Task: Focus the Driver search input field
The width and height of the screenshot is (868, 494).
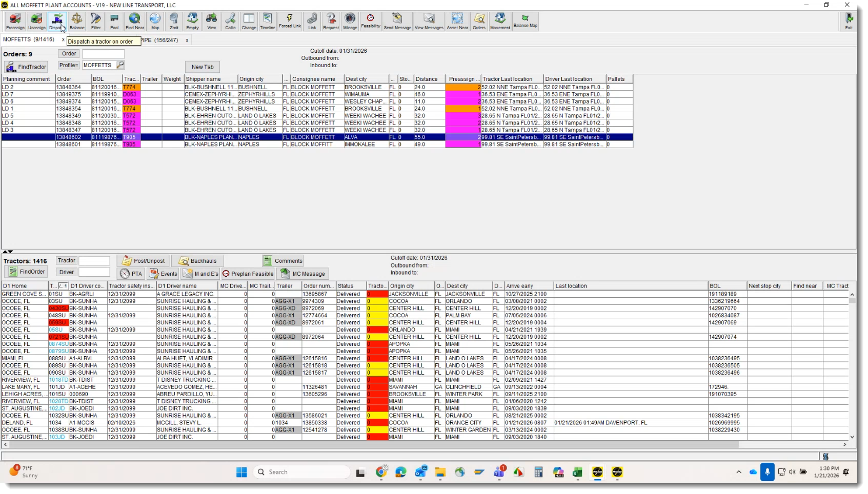Action: pos(94,272)
